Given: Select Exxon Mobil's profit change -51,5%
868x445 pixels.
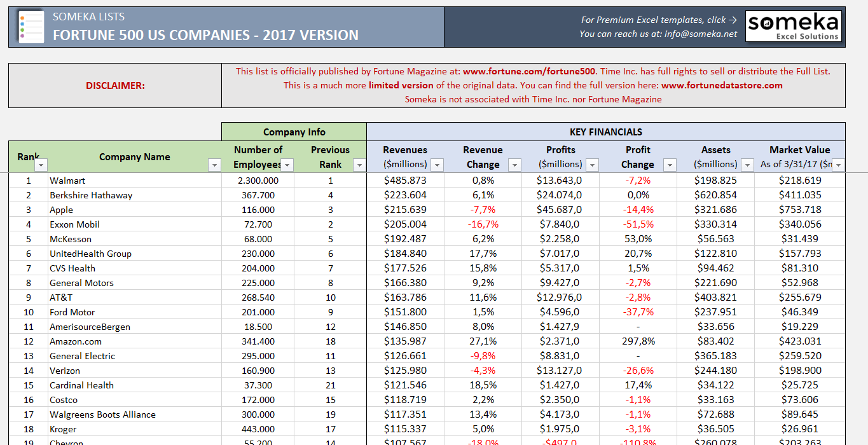Looking at the screenshot, I should pyautogui.click(x=638, y=224).
